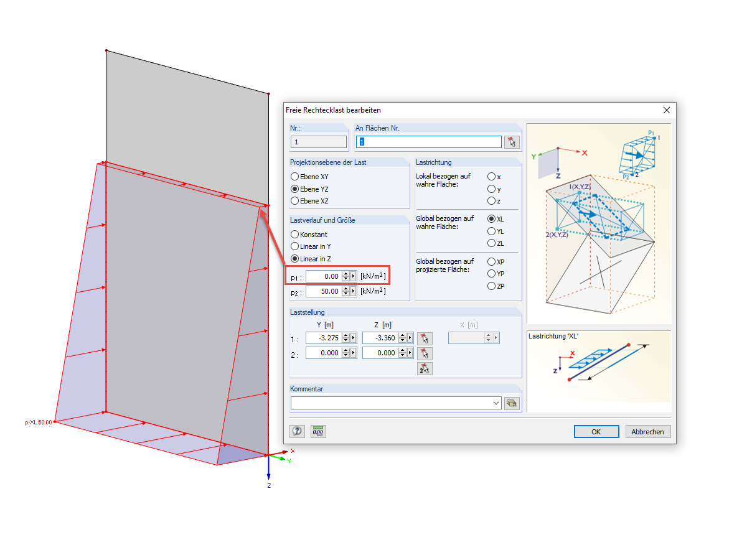Adjust p1 spinner arrows
Image resolution: width=747 pixels, height=560 pixels.
coord(345,276)
